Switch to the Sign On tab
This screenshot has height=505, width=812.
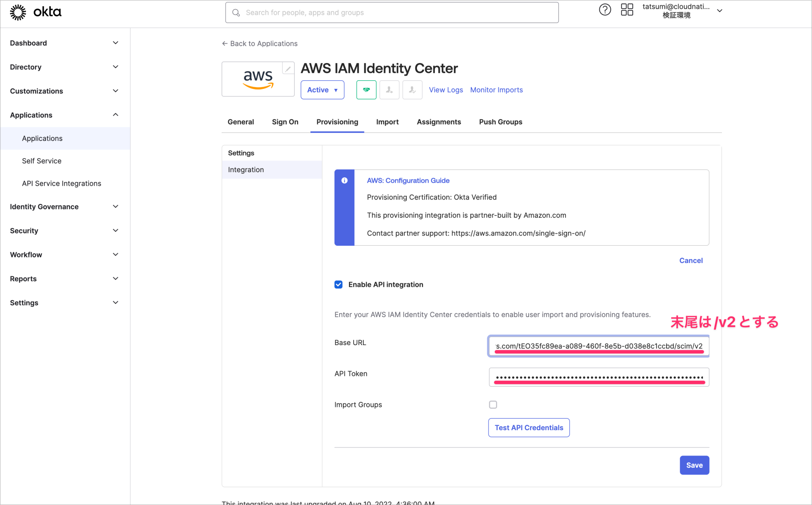click(x=285, y=122)
